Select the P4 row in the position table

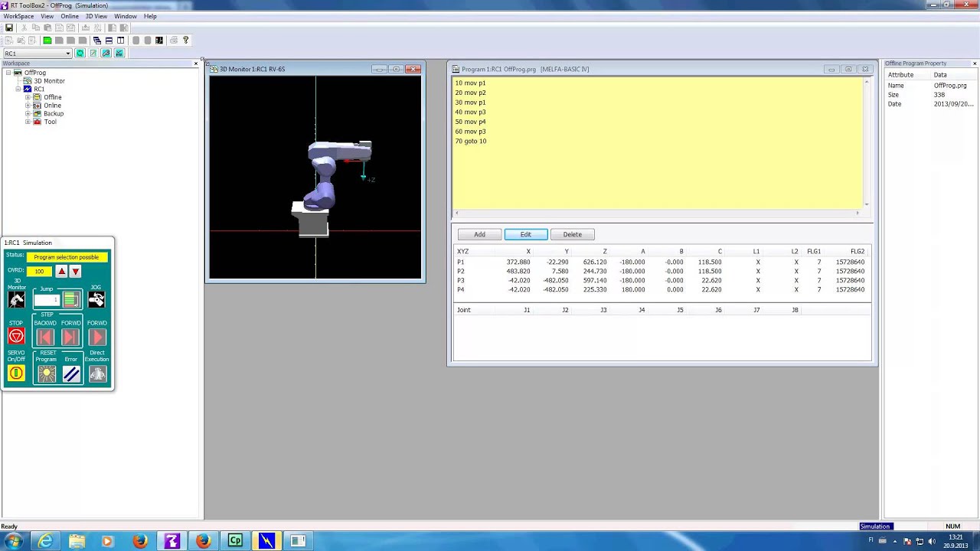pos(661,289)
